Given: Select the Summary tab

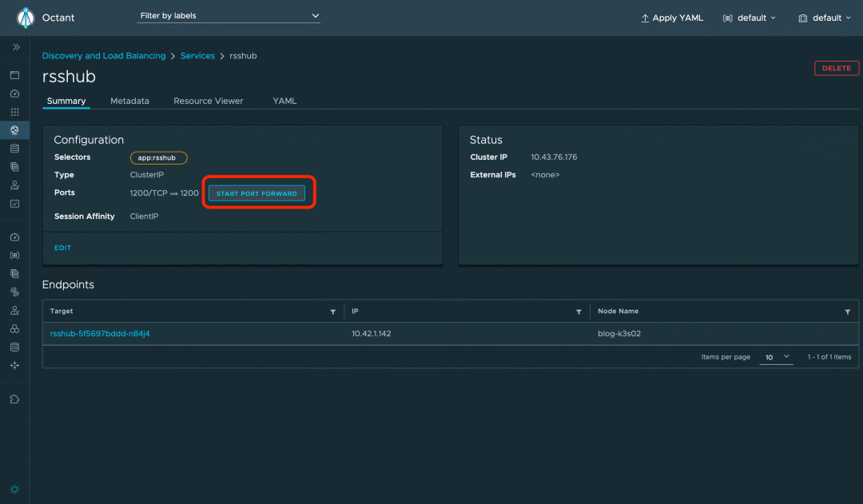Looking at the screenshot, I should (66, 101).
